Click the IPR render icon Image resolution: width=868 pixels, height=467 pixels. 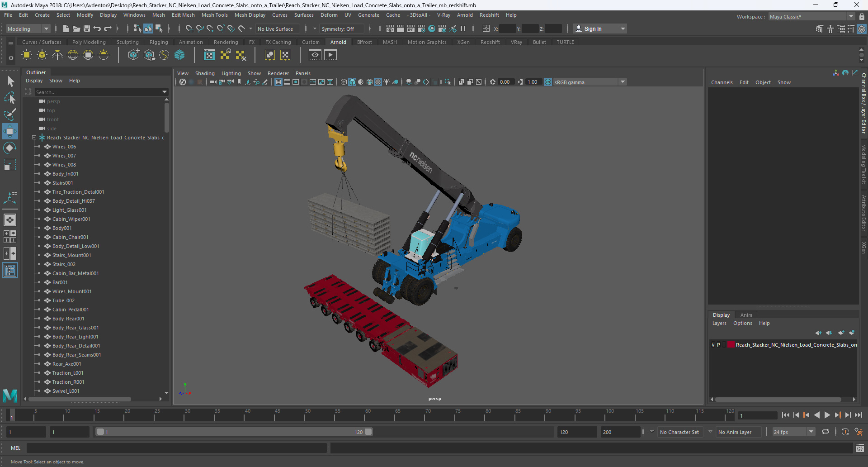[x=411, y=29]
